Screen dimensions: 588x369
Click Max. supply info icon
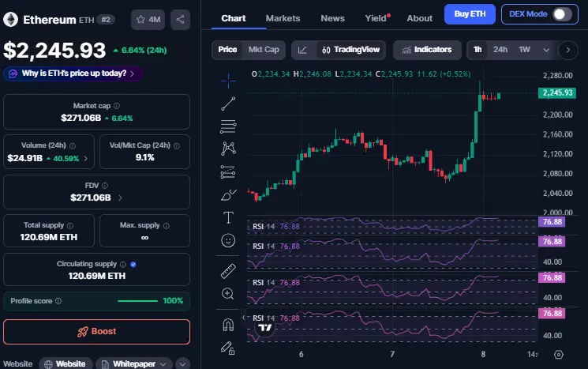tap(167, 226)
